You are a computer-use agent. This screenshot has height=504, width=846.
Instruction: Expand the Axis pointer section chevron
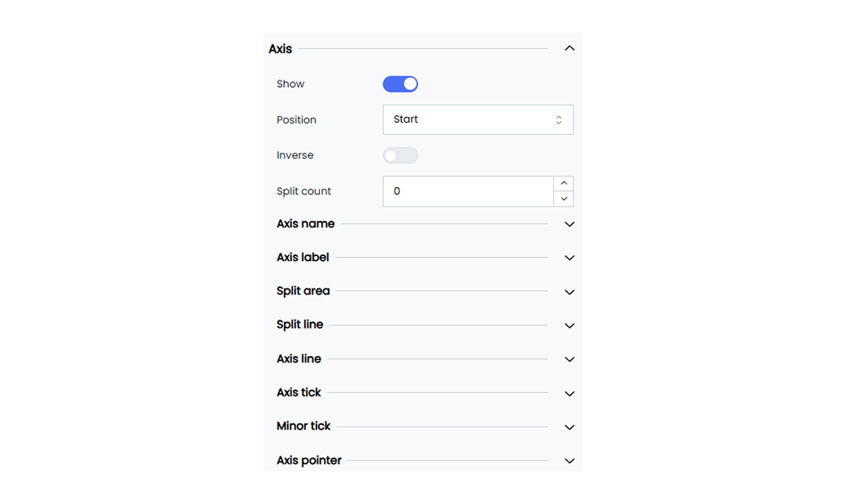coord(569,461)
